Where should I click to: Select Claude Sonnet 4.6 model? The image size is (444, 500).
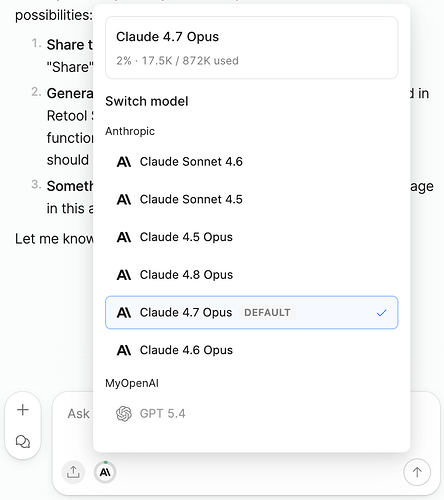point(251,162)
